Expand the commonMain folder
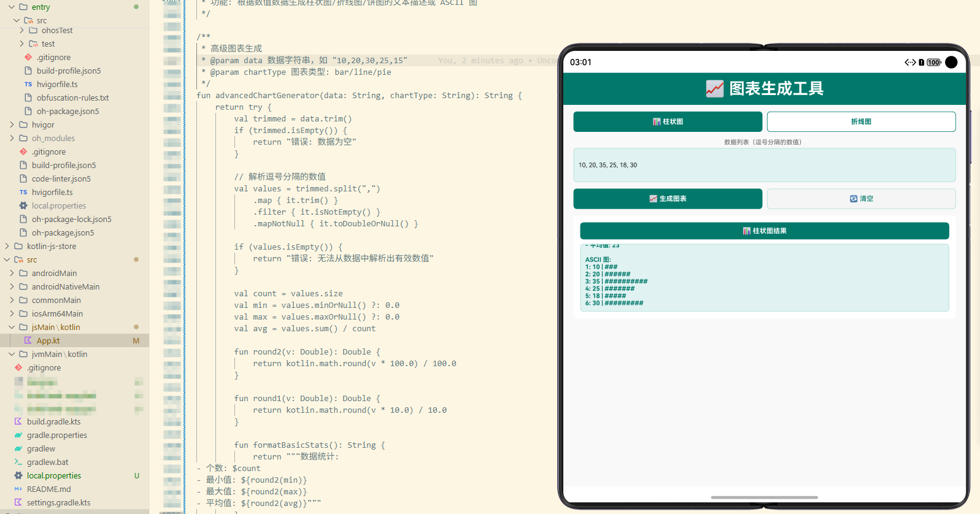Viewport: 980px width, 514px height. point(12,300)
